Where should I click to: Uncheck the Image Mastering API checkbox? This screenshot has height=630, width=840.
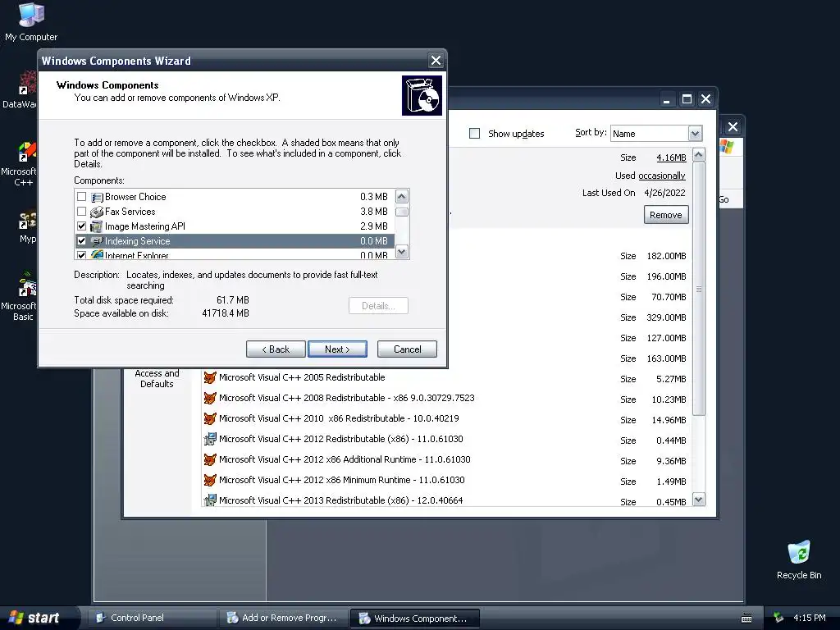(x=81, y=226)
